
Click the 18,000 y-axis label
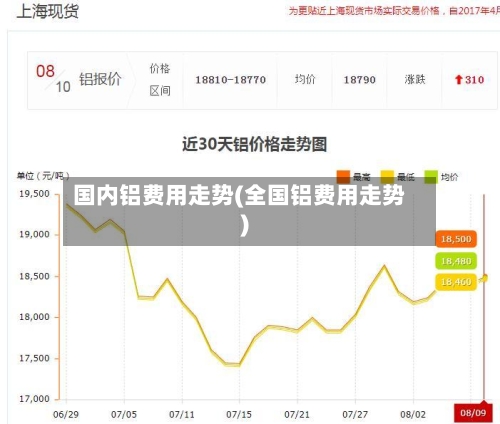pos(34,317)
